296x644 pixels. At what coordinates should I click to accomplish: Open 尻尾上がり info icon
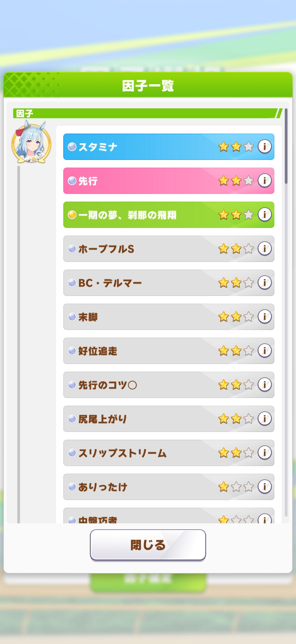click(264, 419)
